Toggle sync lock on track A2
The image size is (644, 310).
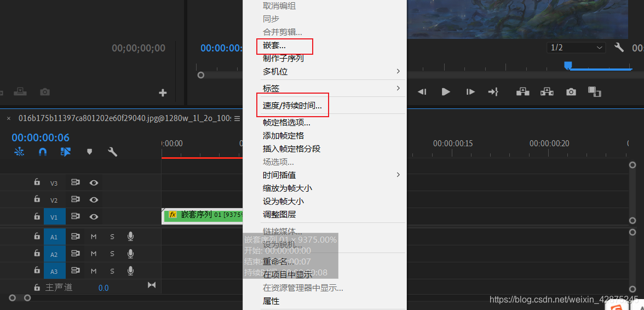point(75,254)
